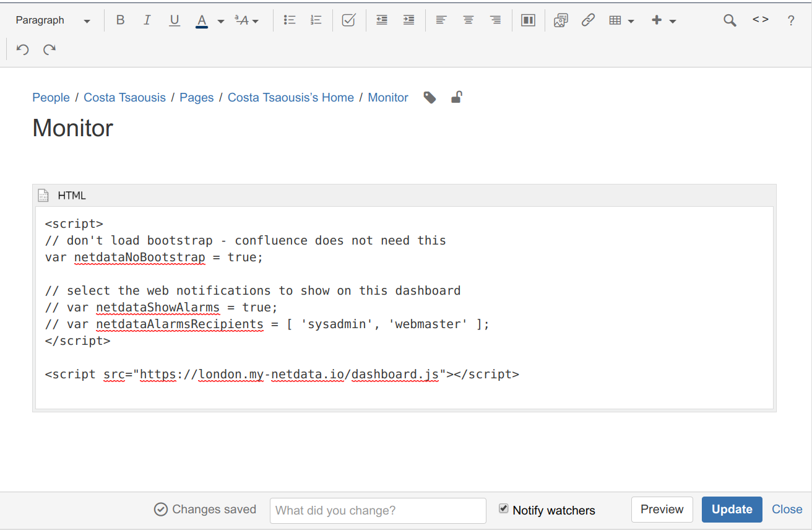Open Pages breadcrumb link
The width and height of the screenshot is (812, 530).
pyautogui.click(x=196, y=98)
